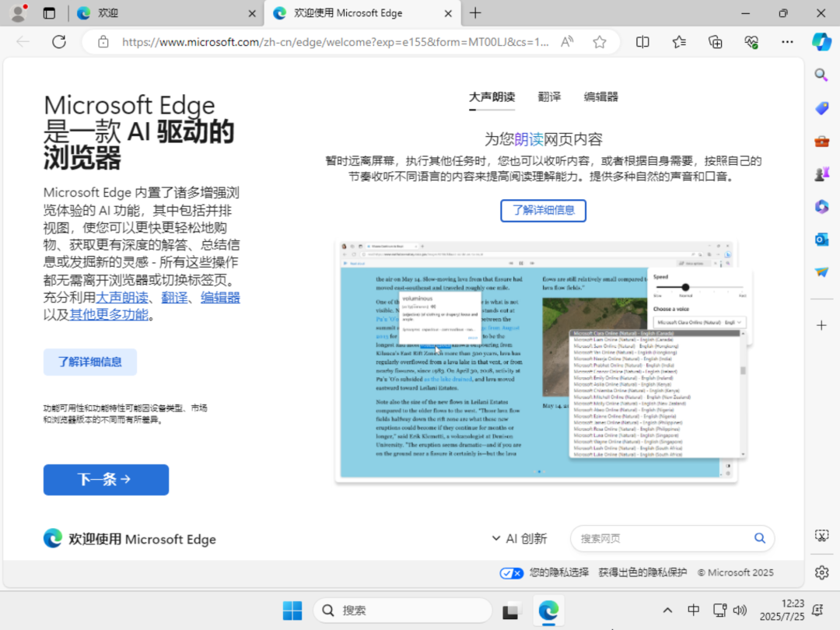Add page to favorites star
840x630 pixels.
click(600, 42)
